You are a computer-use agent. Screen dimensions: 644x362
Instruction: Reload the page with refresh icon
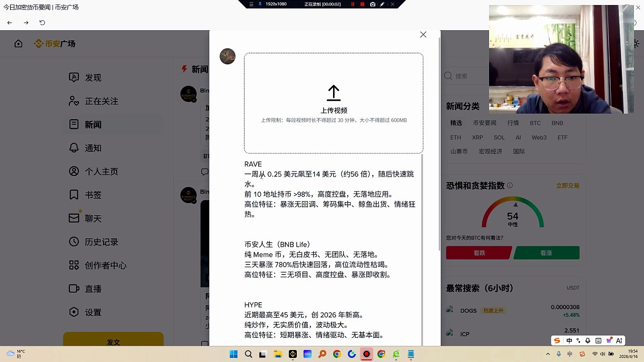point(42,23)
